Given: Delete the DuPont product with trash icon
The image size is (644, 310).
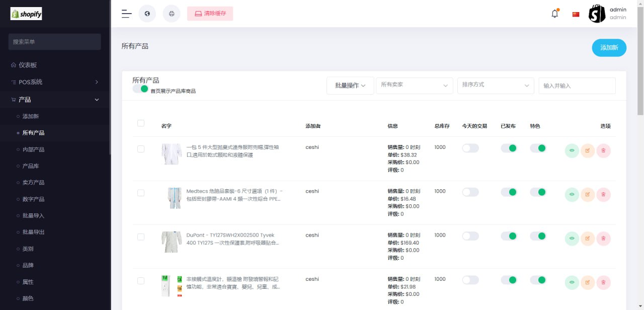Looking at the screenshot, I should [603, 238].
